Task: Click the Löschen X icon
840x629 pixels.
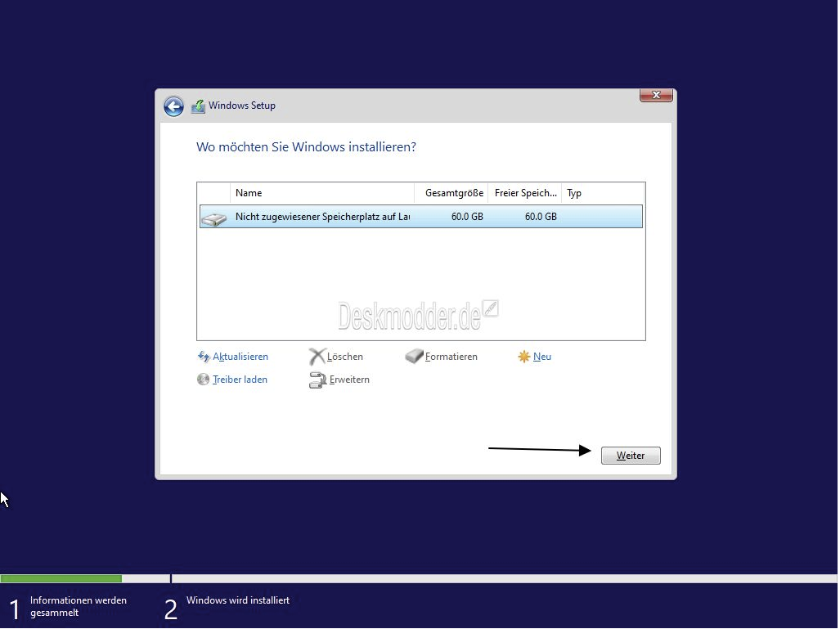Action: click(317, 357)
